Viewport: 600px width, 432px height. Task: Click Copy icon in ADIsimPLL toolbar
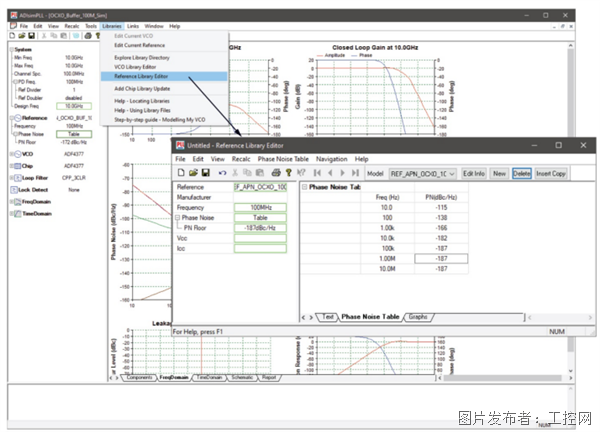pyautogui.click(x=54, y=36)
